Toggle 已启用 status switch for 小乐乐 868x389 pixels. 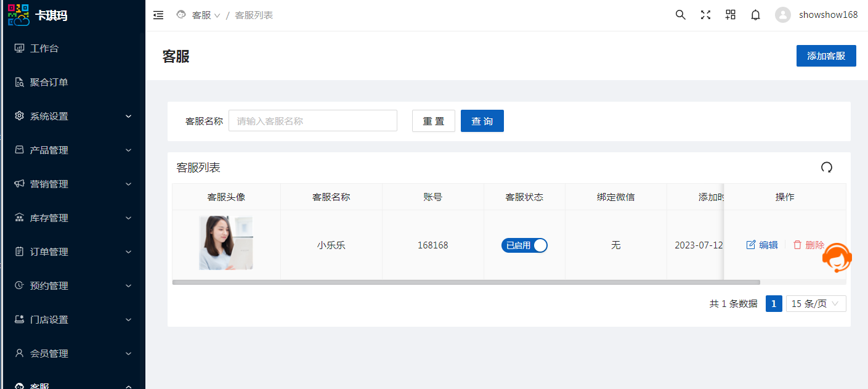pyautogui.click(x=524, y=245)
